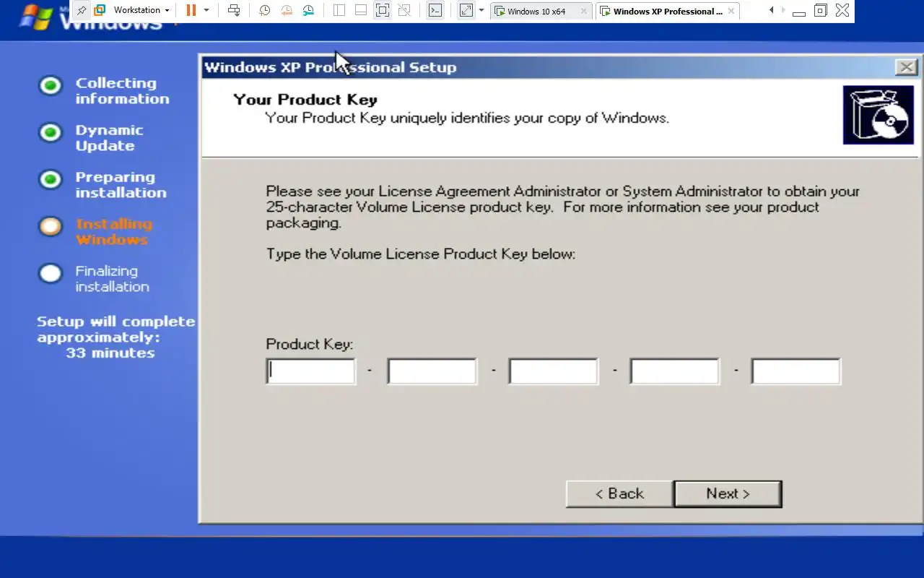Screen dimensions: 924x578
Task: Toggle the library sidebar view icon
Action: (x=339, y=11)
